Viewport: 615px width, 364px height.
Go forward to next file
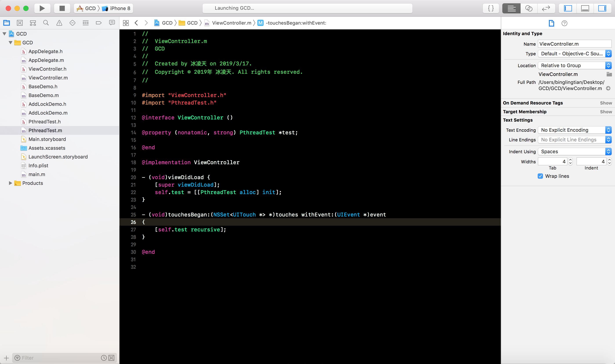tap(146, 23)
